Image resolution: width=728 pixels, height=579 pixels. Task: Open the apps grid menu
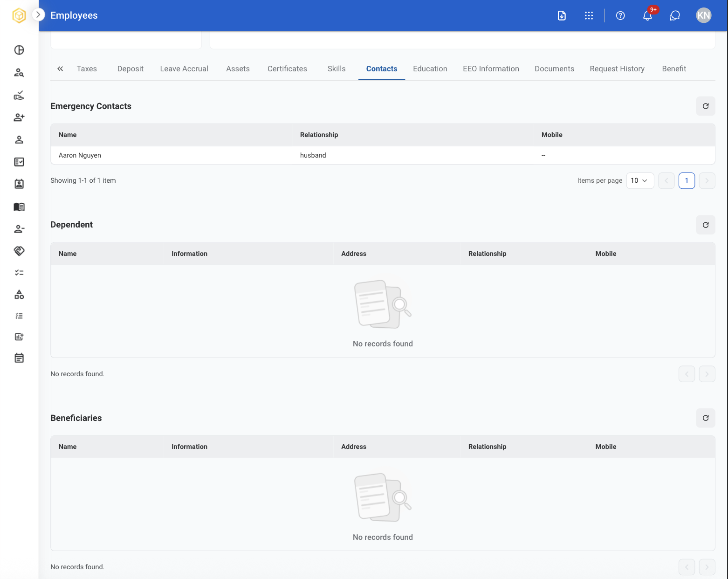[x=589, y=15]
